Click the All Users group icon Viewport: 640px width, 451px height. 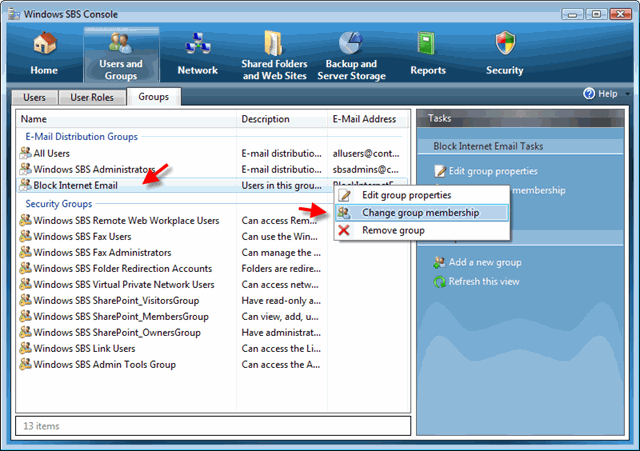point(25,153)
